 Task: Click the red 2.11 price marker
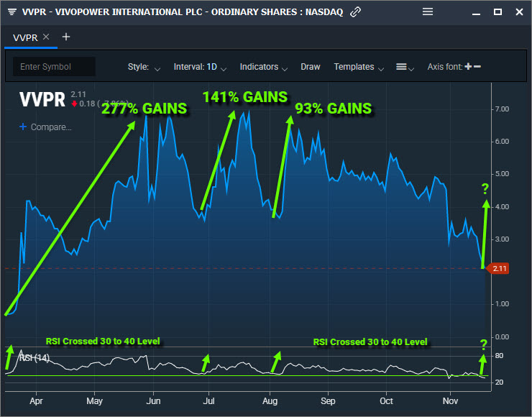[x=500, y=269]
